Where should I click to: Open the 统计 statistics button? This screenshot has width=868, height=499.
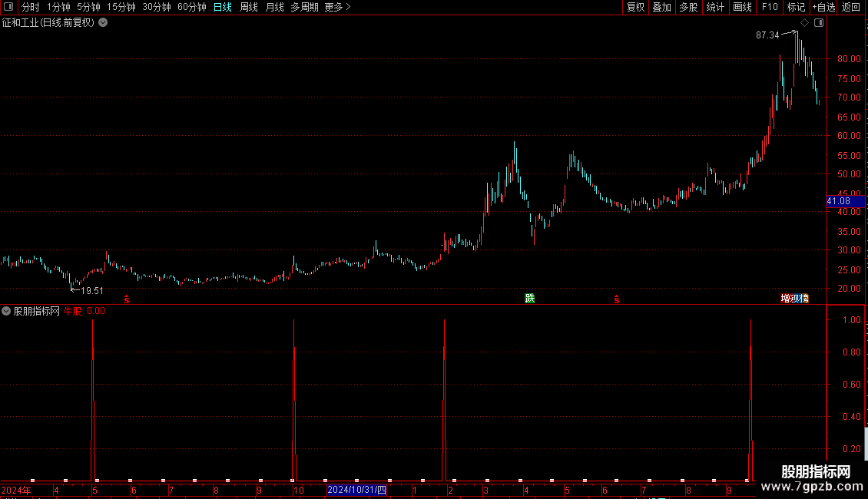tap(715, 7)
